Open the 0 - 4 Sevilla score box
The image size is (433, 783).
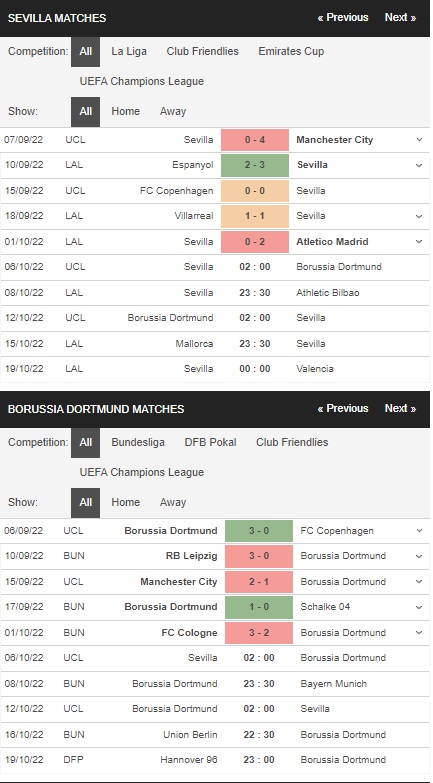(255, 140)
